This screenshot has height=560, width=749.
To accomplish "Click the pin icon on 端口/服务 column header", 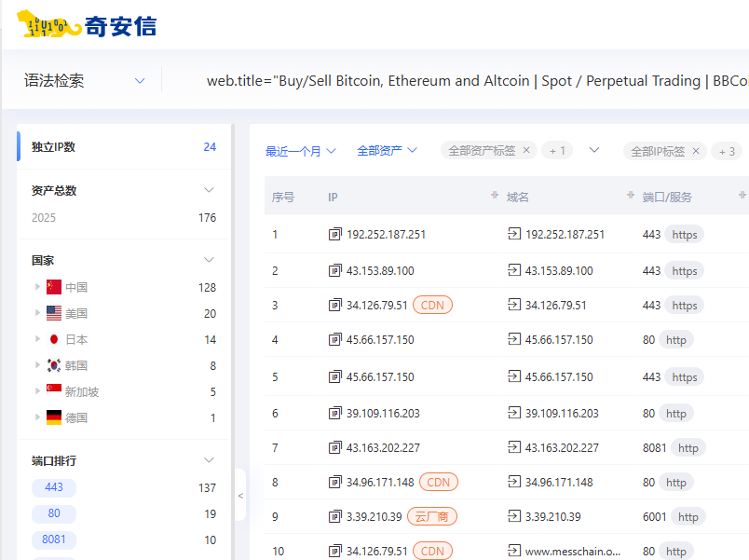I will pyautogui.click(x=742, y=195).
